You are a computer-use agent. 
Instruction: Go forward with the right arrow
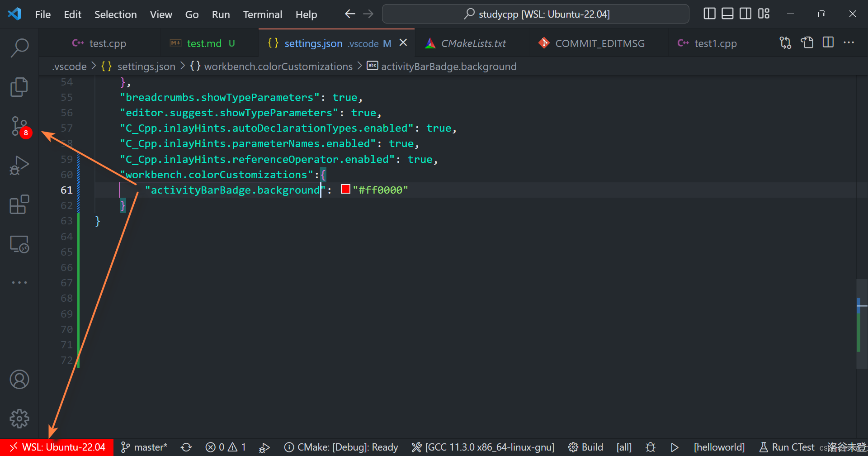[x=368, y=14]
